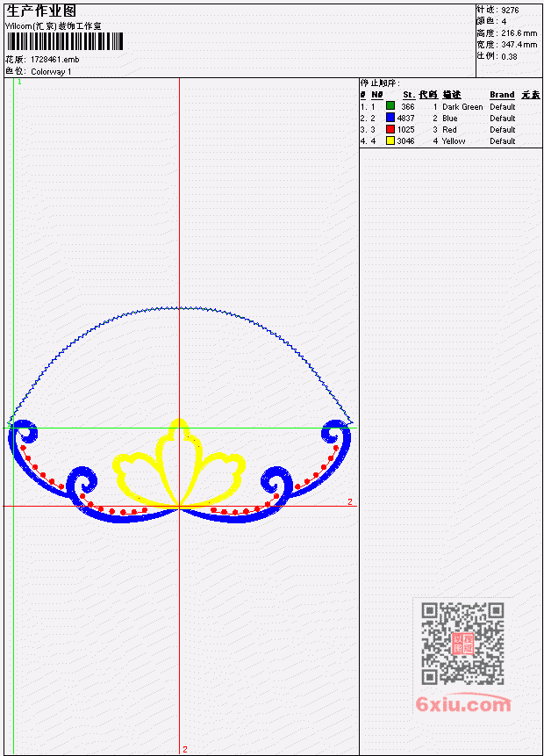This screenshot has height=756, width=544.
Task: Click Default brand in the Dark Green row
Action: 503,107
